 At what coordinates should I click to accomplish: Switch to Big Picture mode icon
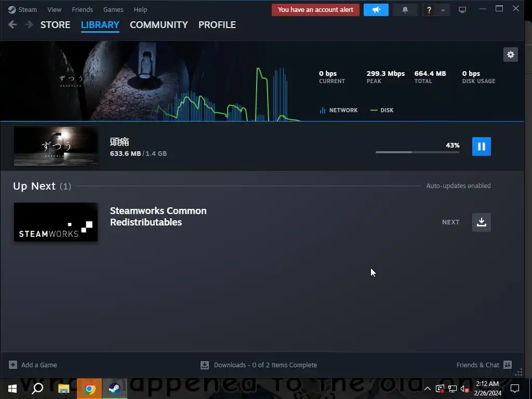click(x=462, y=10)
